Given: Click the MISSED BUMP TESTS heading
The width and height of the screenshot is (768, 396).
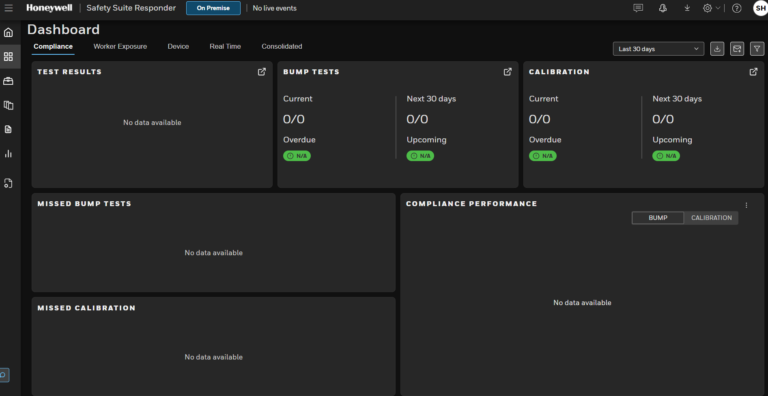Looking at the screenshot, I should pyautogui.click(x=84, y=203).
